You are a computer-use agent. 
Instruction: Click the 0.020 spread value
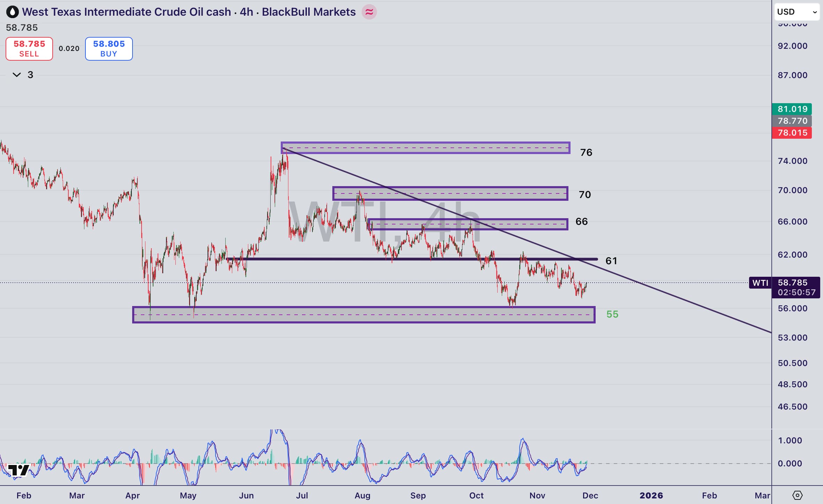[69, 48]
